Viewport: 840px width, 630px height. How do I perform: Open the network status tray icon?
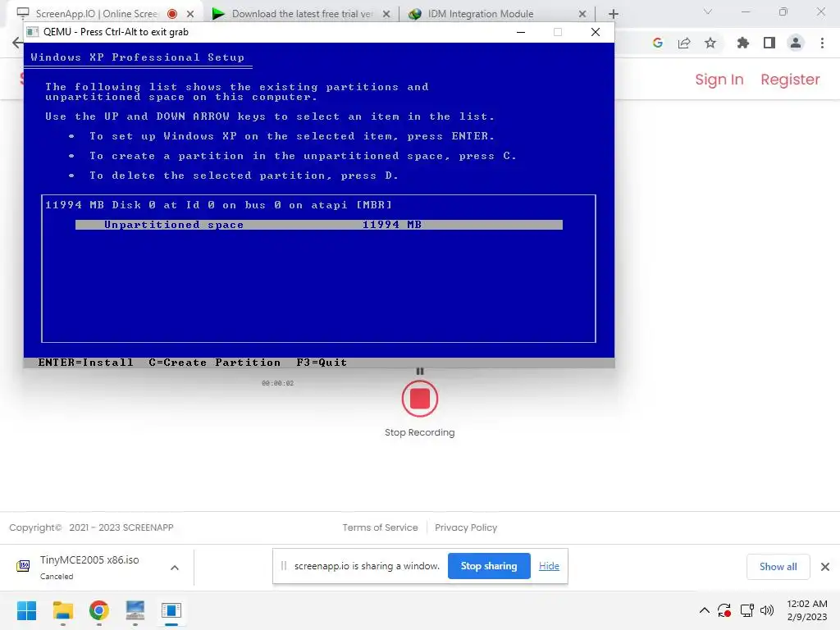click(746, 610)
